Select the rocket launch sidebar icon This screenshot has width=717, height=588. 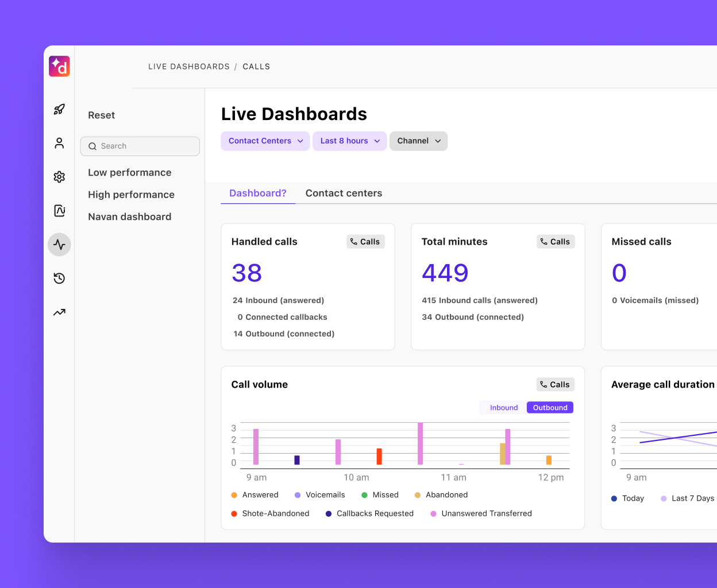point(59,109)
